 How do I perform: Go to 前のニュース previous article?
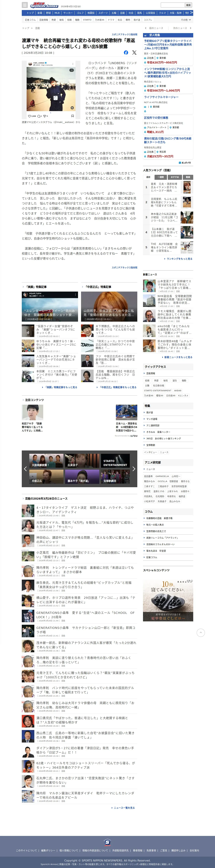(x=154, y=28)
